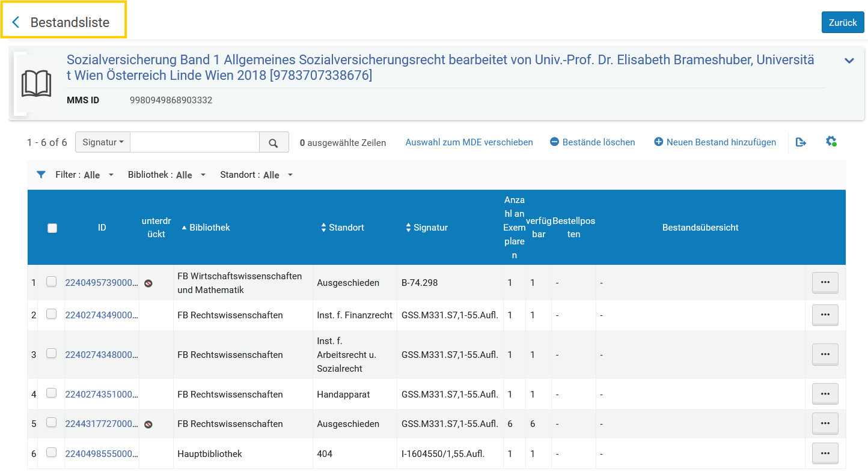The image size is (868, 475).
Task: Select the checkbox for row 2
Action: [x=52, y=314]
